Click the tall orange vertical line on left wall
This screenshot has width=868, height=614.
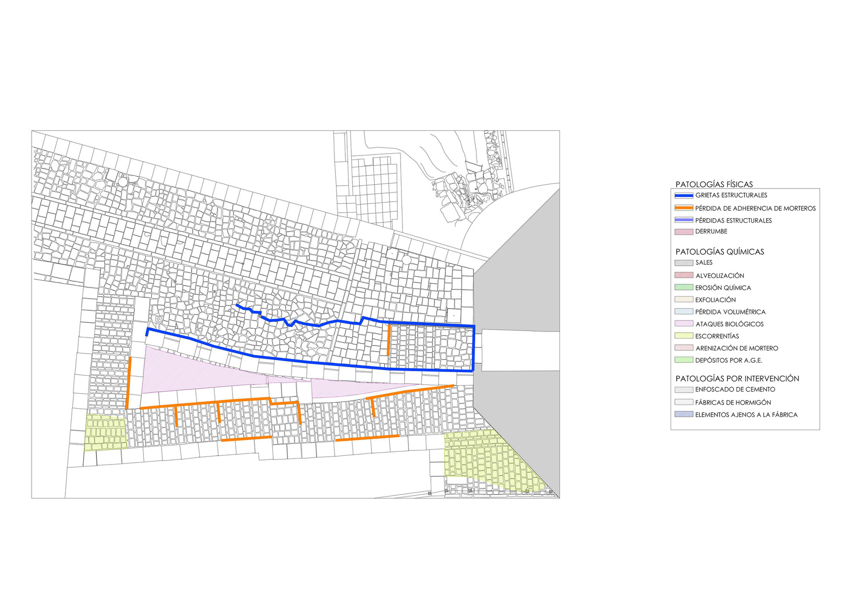pos(128,383)
